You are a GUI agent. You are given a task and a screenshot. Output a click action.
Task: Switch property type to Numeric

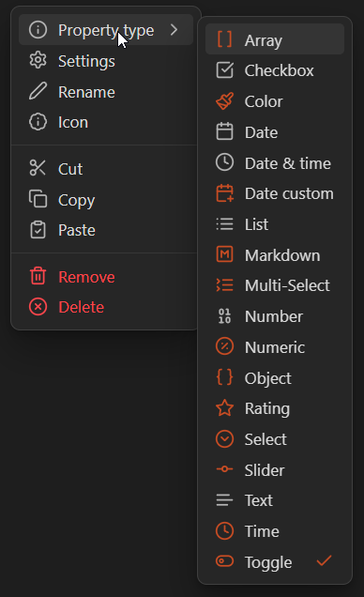pos(275,347)
